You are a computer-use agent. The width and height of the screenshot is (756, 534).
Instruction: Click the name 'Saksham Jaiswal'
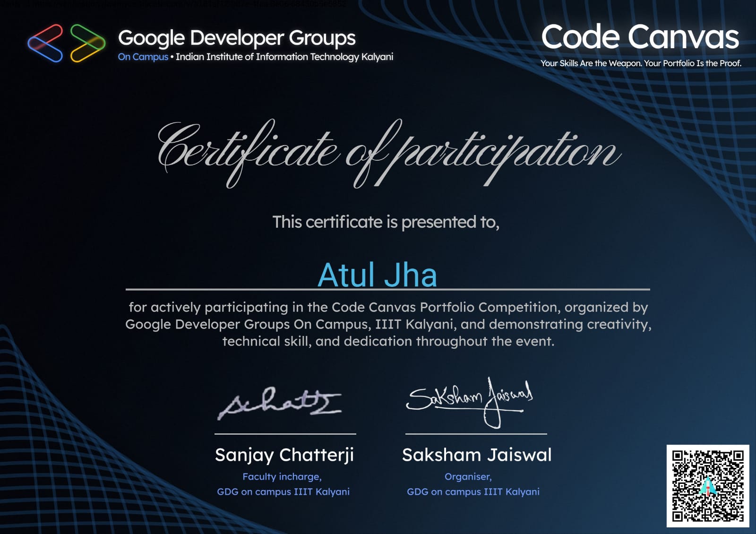pos(477,455)
